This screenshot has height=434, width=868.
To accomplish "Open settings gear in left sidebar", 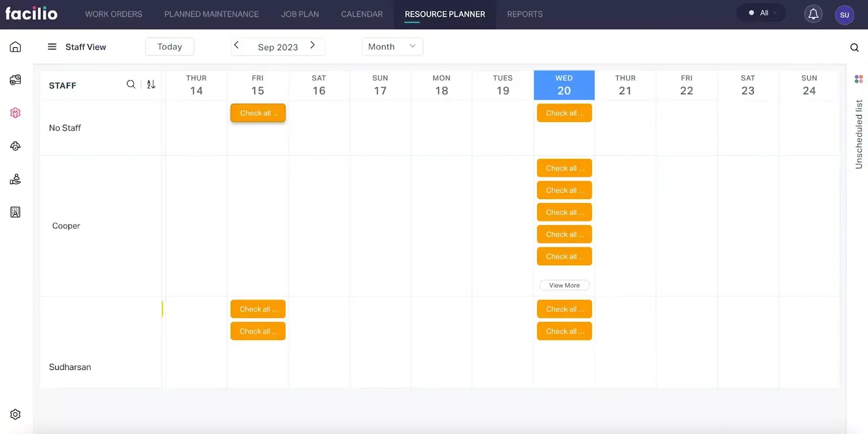I will click(15, 414).
